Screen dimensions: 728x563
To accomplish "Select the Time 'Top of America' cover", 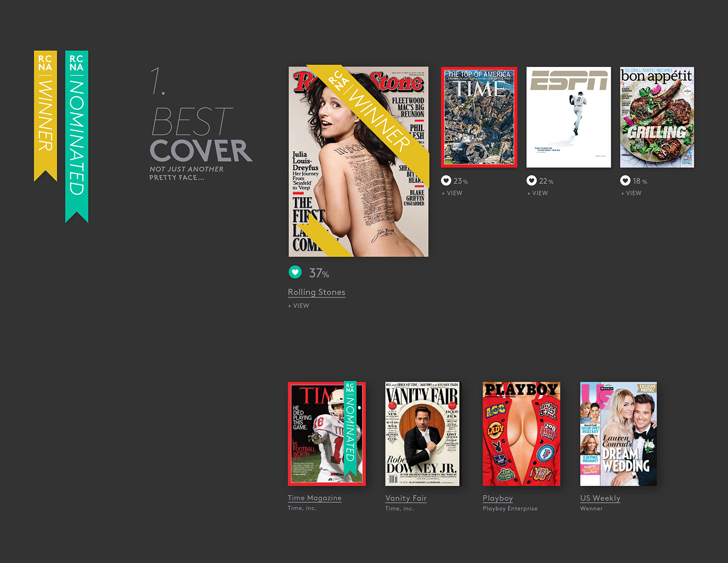I will coord(479,117).
